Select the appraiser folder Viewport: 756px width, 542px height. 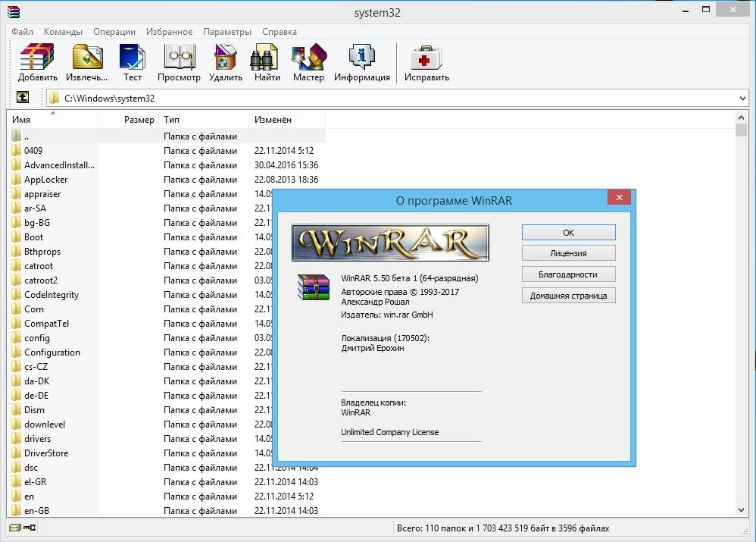click(x=42, y=194)
